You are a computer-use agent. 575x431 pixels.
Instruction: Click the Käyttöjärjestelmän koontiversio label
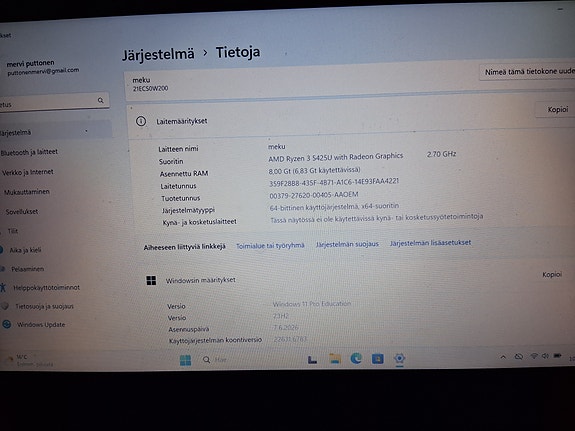coord(215,340)
